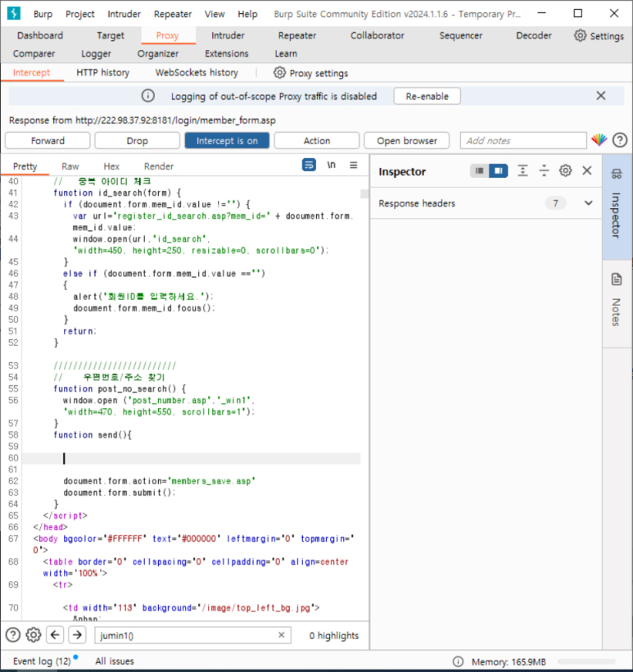
Task: Click the Forward button
Action: (47, 141)
